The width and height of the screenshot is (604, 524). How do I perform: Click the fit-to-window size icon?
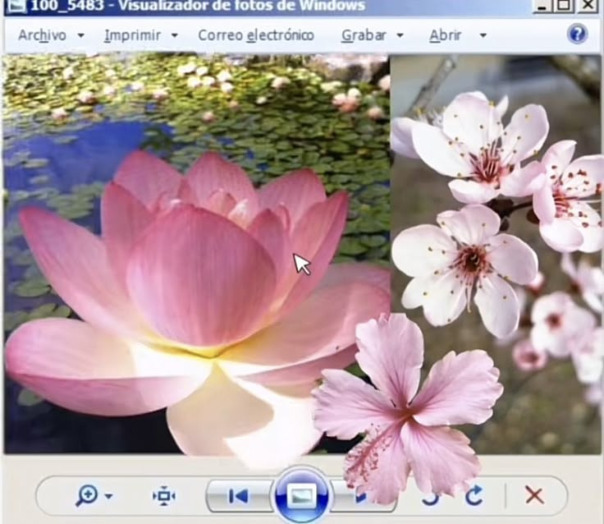tap(164, 495)
